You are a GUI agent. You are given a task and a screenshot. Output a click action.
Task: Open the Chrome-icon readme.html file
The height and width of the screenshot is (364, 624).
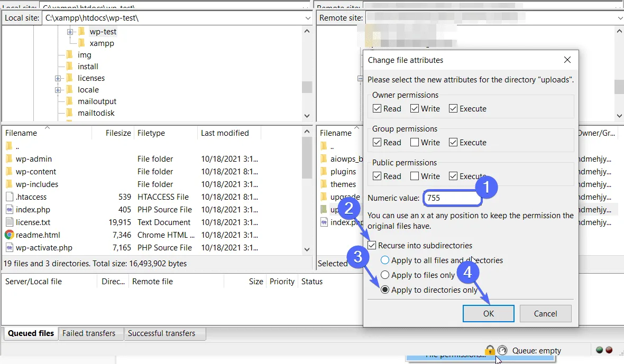click(x=9, y=235)
